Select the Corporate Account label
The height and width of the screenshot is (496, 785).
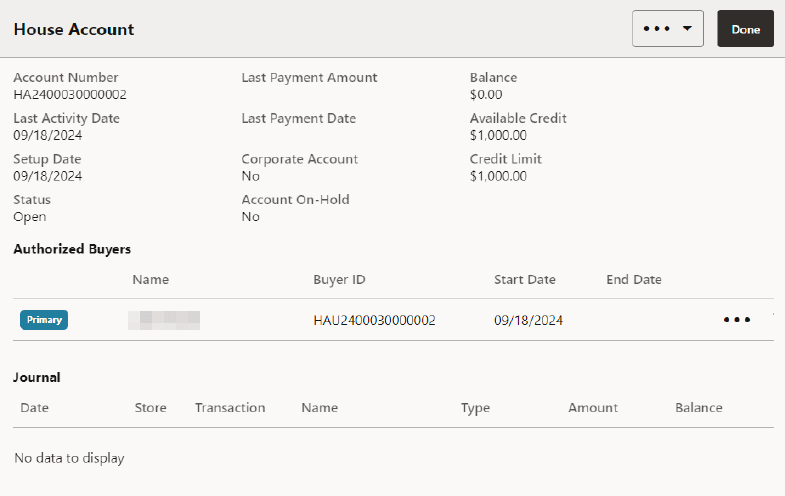coord(299,159)
